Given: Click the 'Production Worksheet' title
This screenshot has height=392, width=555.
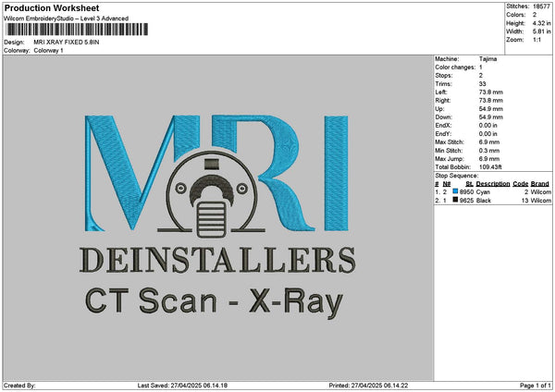Looking at the screenshot, I should (52, 7).
